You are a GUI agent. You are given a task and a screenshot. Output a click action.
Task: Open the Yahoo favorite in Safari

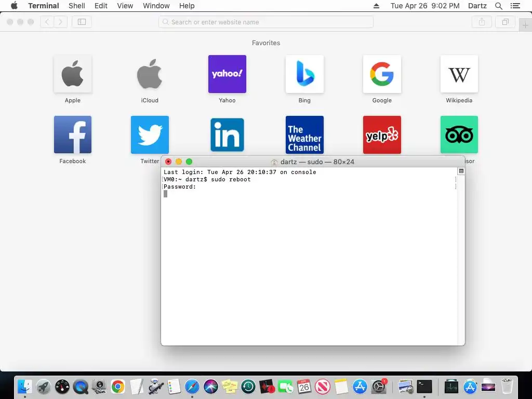pyautogui.click(x=227, y=74)
